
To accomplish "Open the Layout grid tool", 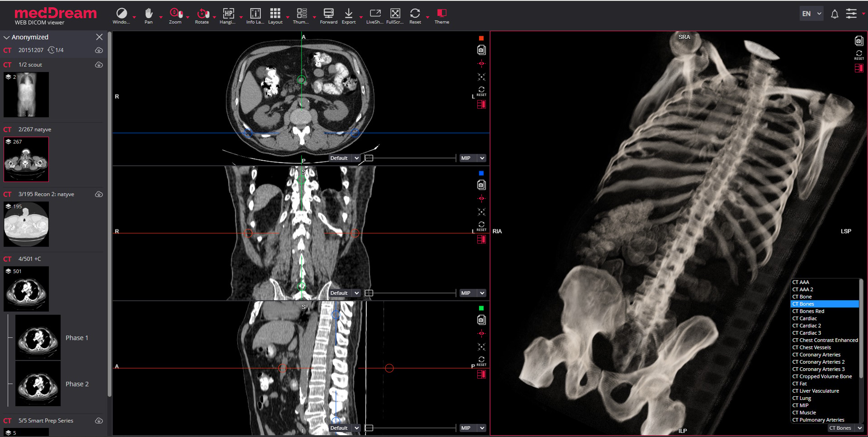I will (275, 16).
